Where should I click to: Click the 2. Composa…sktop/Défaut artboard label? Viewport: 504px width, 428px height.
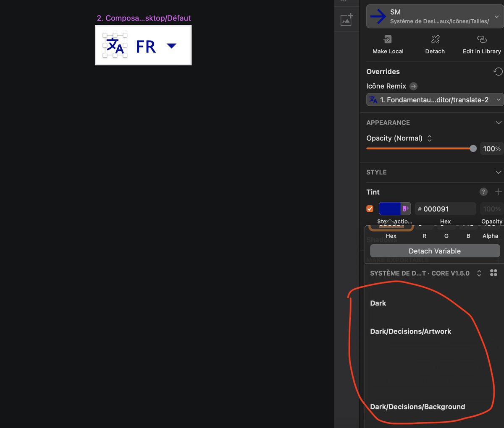point(144,18)
